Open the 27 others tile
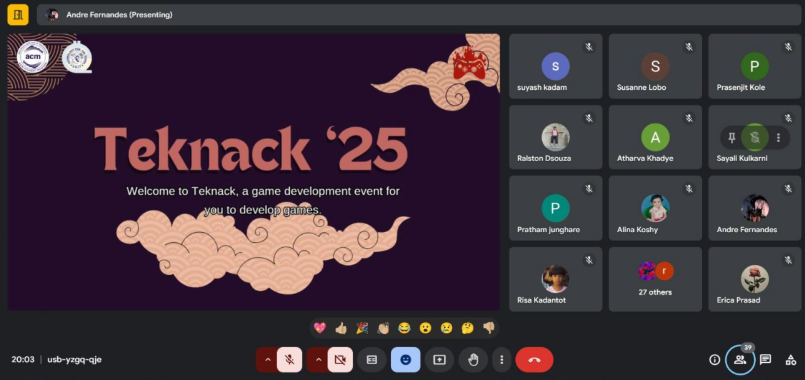Image resolution: width=805 pixels, height=380 pixels. (x=655, y=279)
